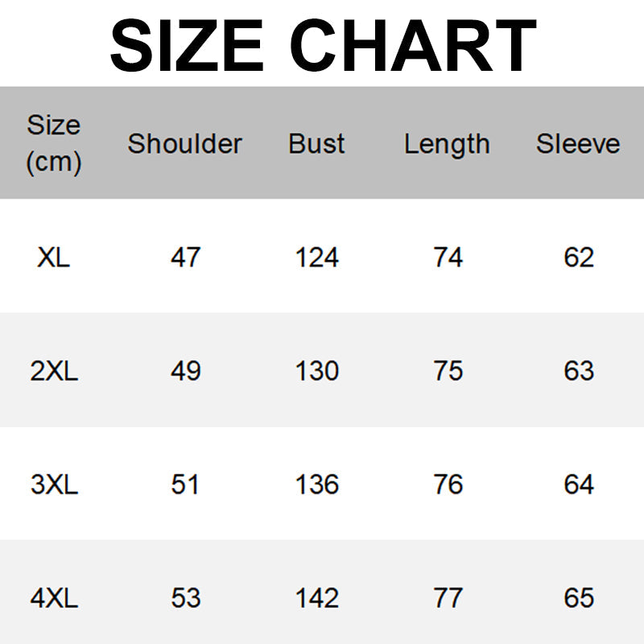Select the Size (cm) column header
Image resolution: width=644 pixels, height=644 pixels.
(54, 143)
